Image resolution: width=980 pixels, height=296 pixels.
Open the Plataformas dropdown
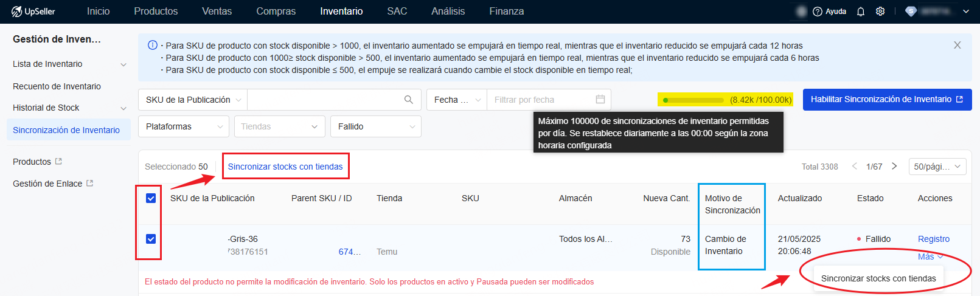point(184,126)
